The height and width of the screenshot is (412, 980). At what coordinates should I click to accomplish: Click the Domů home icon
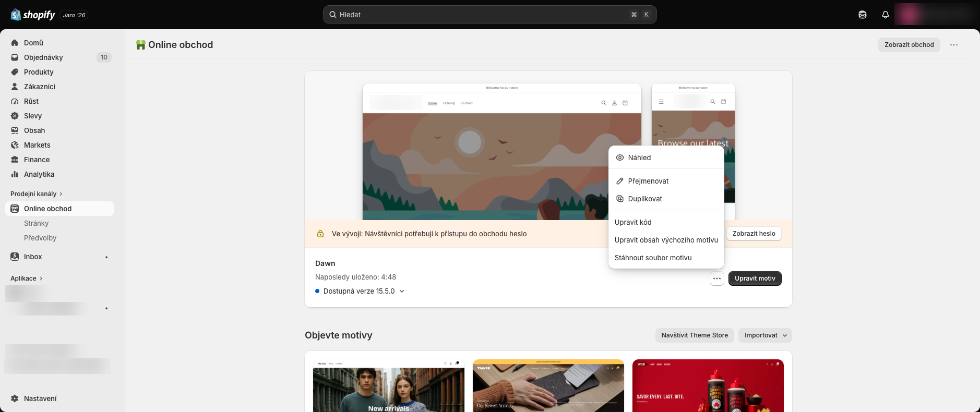pos(15,43)
